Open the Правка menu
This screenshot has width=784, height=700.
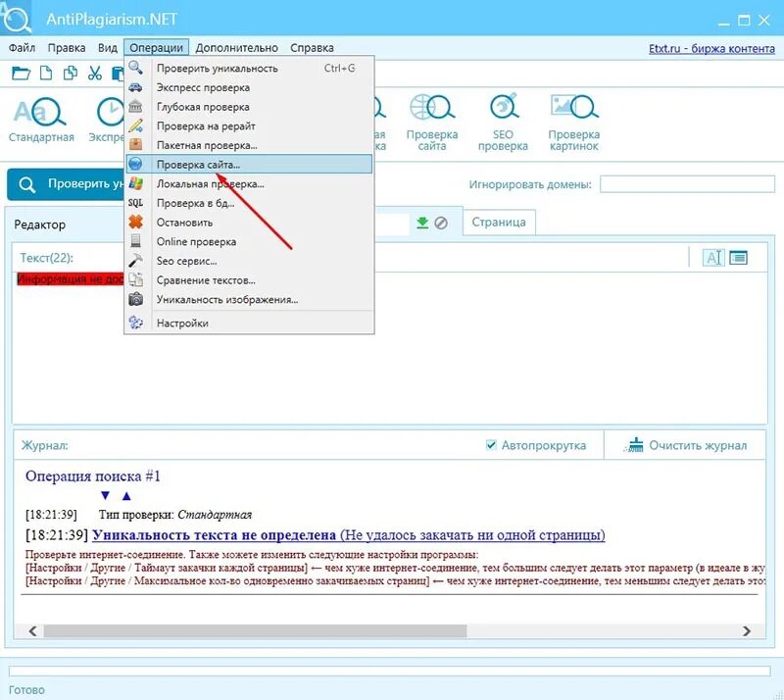(x=67, y=48)
